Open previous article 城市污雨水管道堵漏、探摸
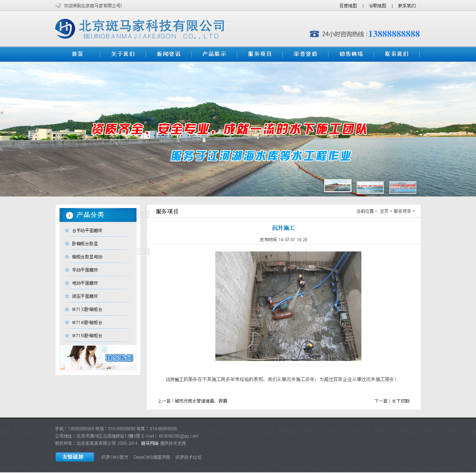Viewport: 476px width, 473px height. [x=201, y=401]
